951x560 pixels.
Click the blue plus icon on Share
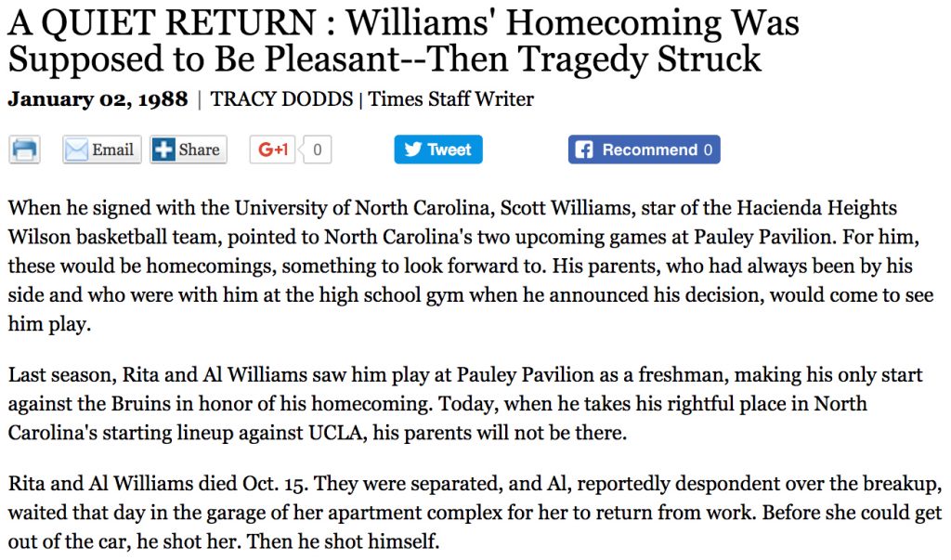click(x=163, y=150)
